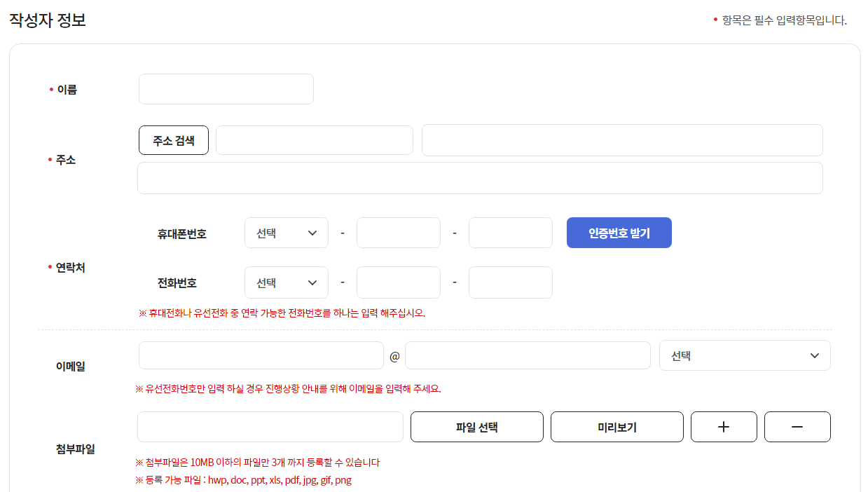Click the 파일 선택 button
868x492 pixels.
click(477, 427)
